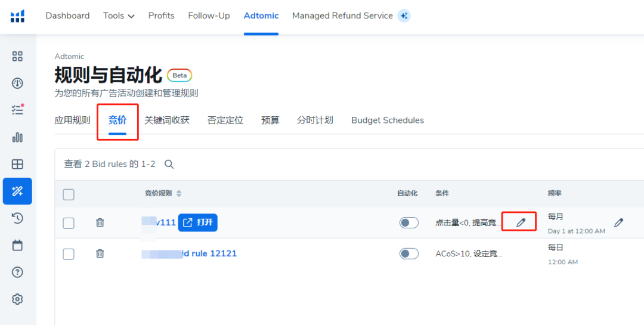Toggle automation switch for the v111 rule

click(x=409, y=222)
